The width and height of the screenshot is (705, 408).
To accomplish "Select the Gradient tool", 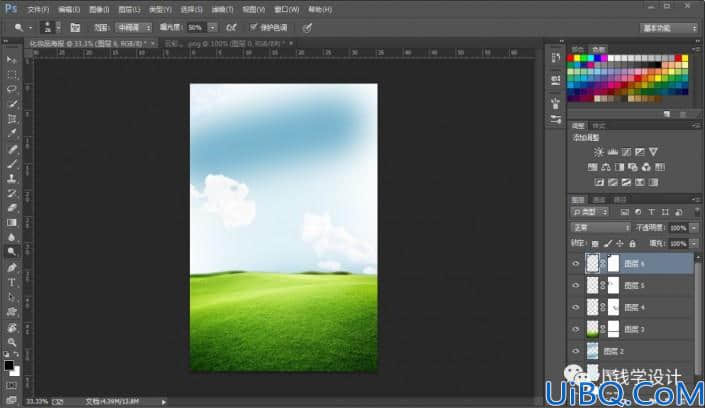I will coord(12,223).
